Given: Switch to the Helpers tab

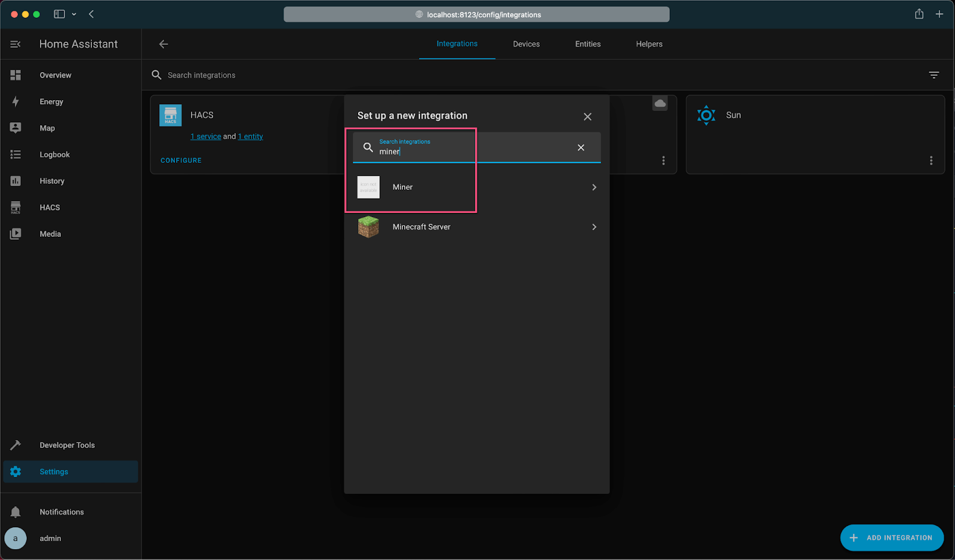Looking at the screenshot, I should tap(649, 44).
